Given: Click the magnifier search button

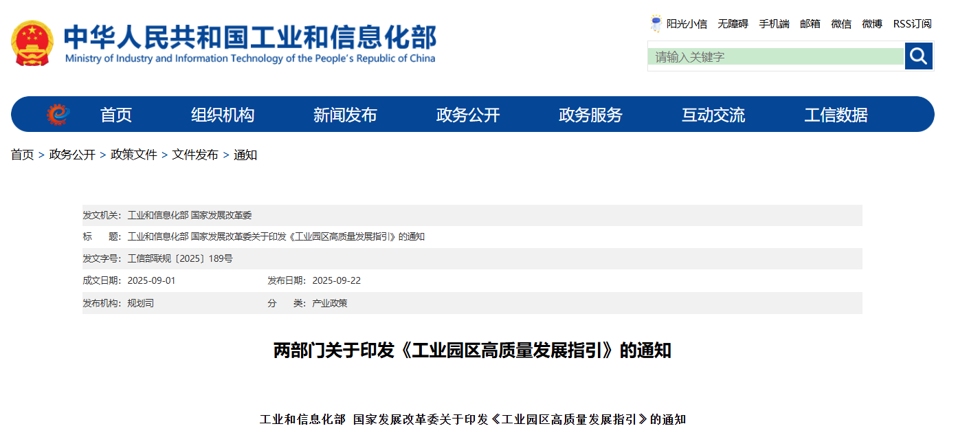Looking at the screenshot, I should coord(918,56).
